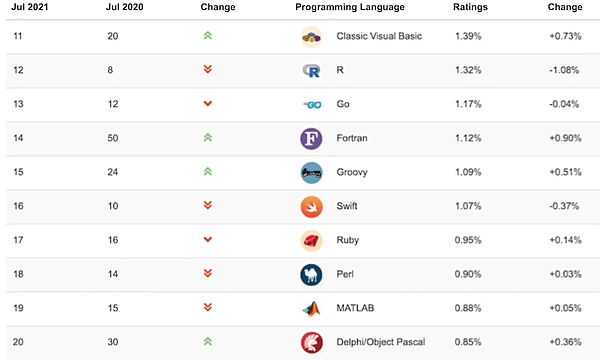Select the Ruby language name
The width and height of the screenshot is (600, 360).
[x=347, y=240]
